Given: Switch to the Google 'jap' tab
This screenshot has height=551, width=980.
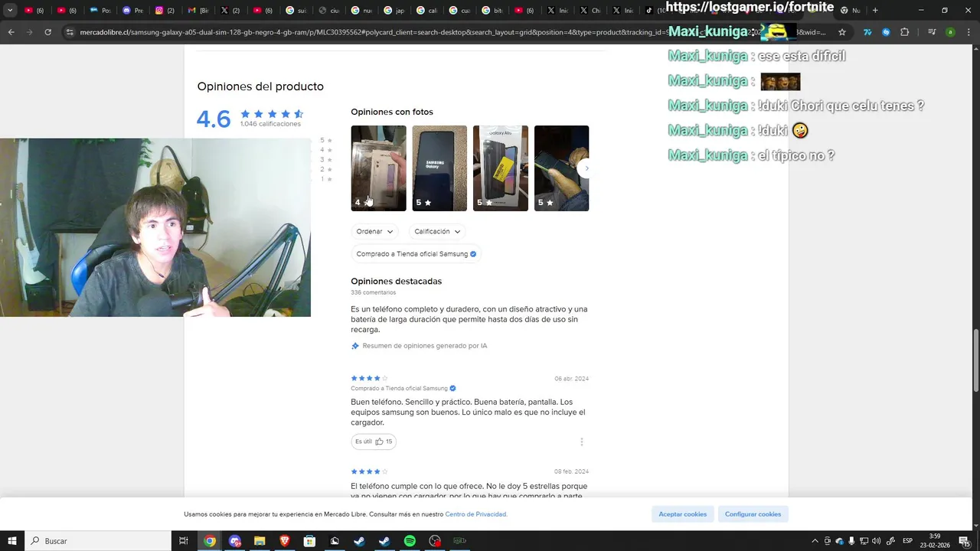Looking at the screenshot, I should point(394,10).
